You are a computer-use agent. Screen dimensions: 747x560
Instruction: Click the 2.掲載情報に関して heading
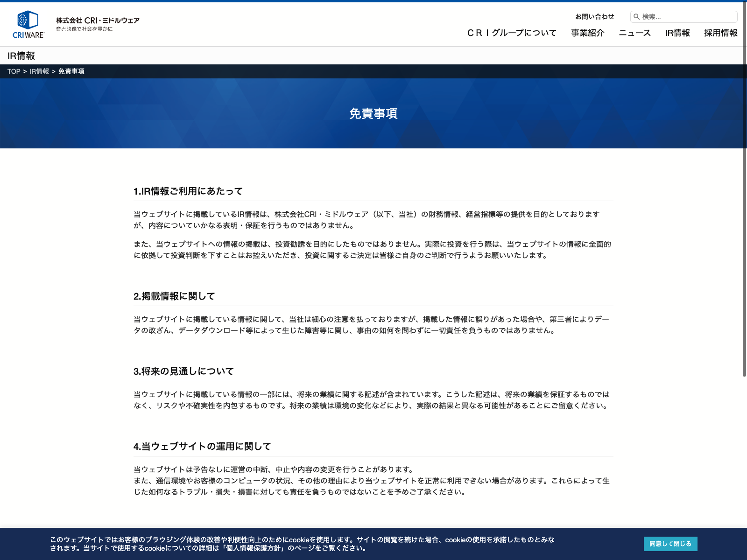[174, 296]
